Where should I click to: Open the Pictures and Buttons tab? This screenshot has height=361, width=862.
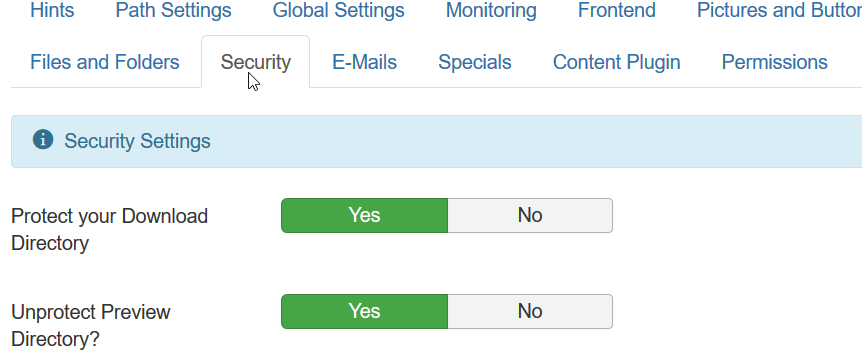coord(780,10)
